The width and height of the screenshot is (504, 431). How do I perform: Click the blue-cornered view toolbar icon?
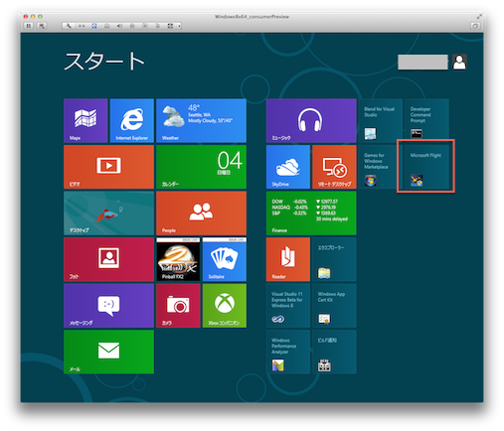click(94, 26)
